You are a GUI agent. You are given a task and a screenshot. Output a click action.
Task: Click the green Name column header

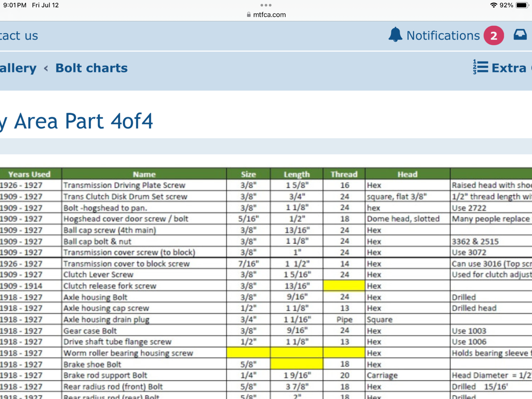(144, 174)
